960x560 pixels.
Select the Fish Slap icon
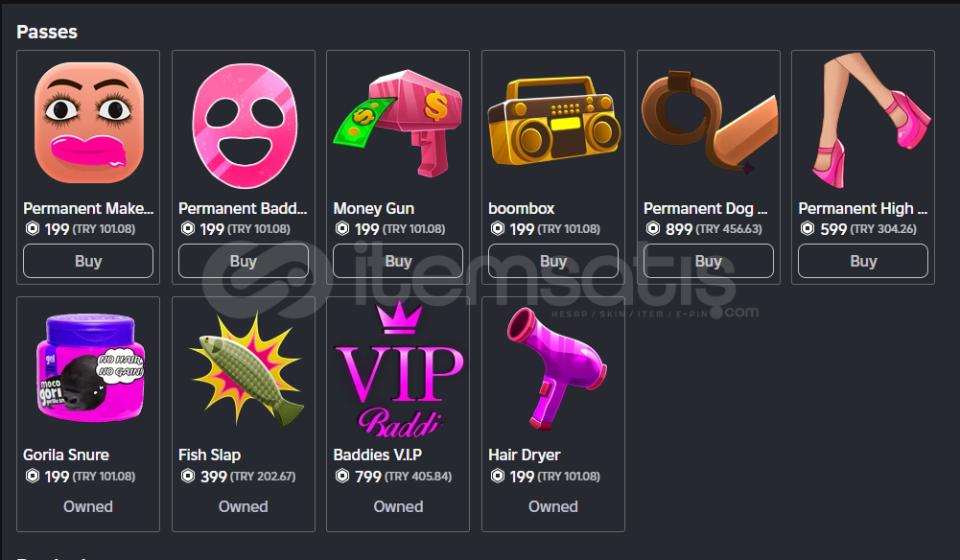coord(245,369)
